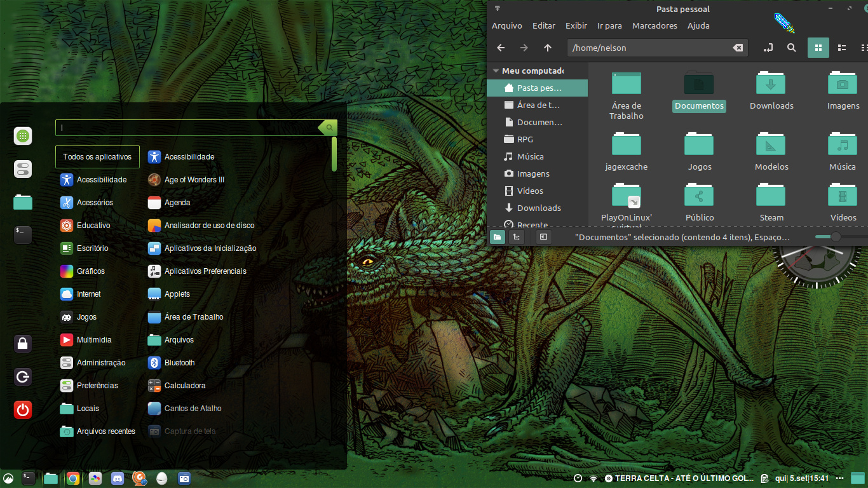
Task: Click the red power off button
Action: click(23, 410)
